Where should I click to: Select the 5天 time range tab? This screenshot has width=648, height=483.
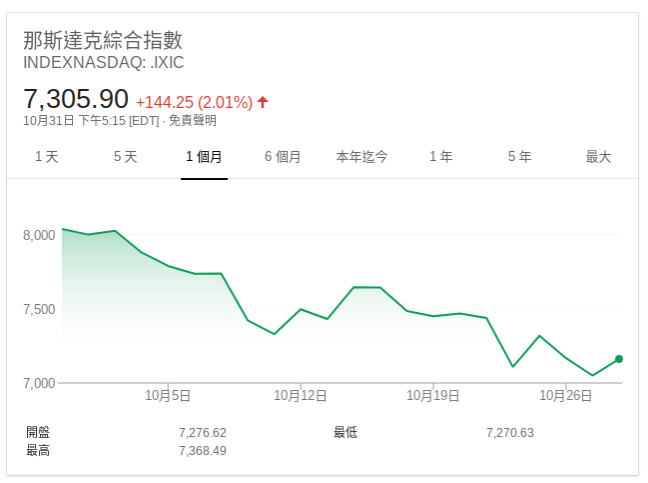(x=125, y=157)
